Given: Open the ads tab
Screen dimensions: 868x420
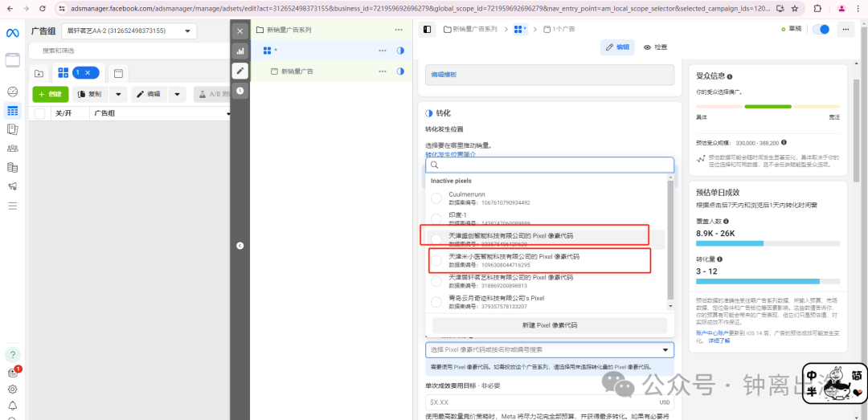Looking at the screenshot, I should [118, 73].
